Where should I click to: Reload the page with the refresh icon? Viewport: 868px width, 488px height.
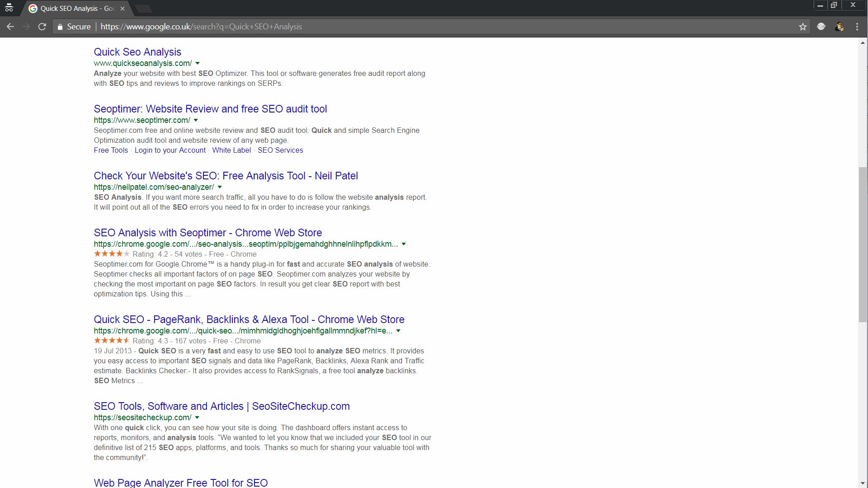coord(42,27)
